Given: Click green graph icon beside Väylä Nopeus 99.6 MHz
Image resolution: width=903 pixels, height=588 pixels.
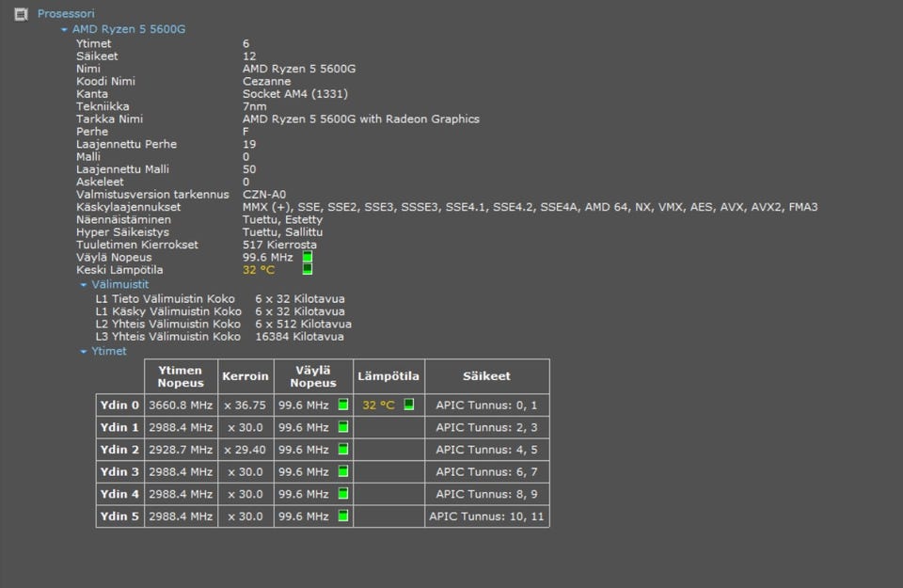Looking at the screenshot, I should 308,257.
